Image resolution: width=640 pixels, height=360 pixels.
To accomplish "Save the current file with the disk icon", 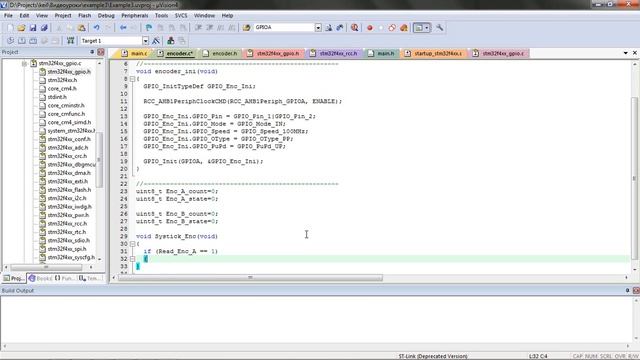I will pos(33,28).
